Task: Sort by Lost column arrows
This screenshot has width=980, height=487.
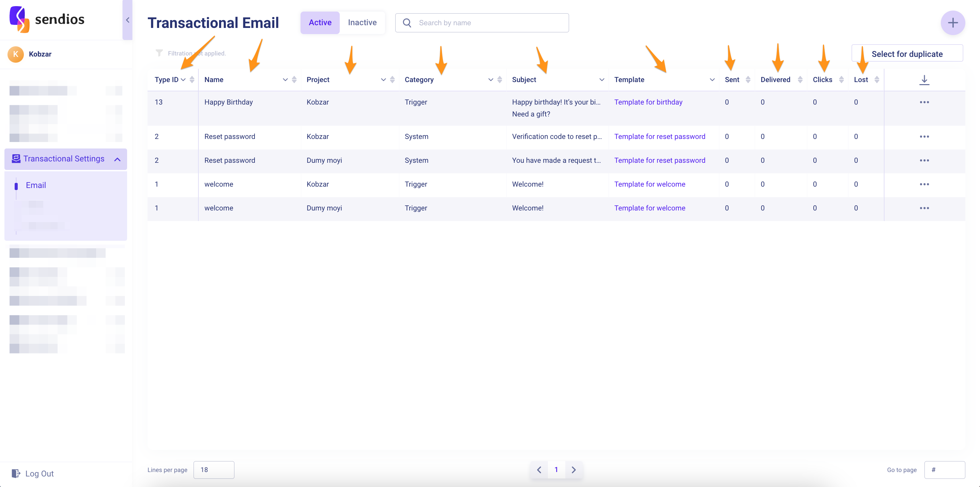Action: coord(876,79)
